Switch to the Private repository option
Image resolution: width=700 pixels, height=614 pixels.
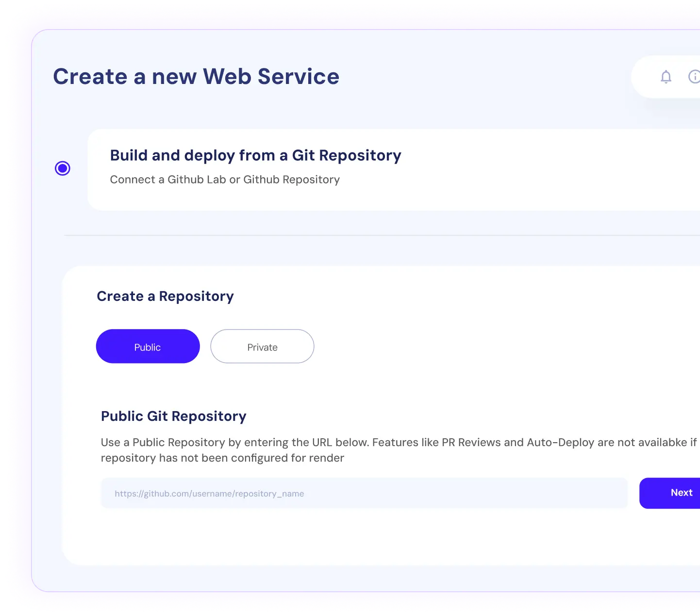click(262, 347)
